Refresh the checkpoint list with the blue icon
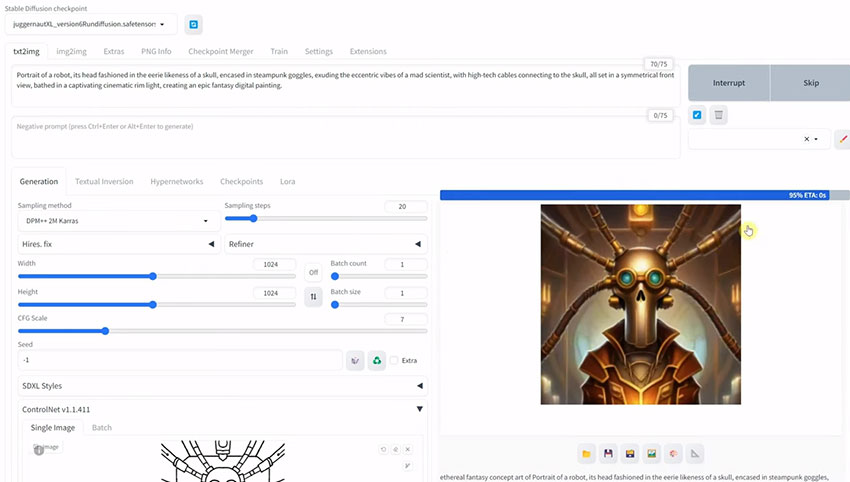This screenshot has width=850, height=482. click(x=194, y=24)
